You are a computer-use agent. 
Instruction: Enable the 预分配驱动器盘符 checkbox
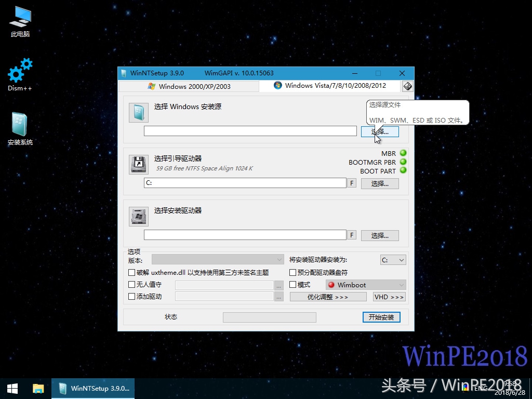pos(292,272)
